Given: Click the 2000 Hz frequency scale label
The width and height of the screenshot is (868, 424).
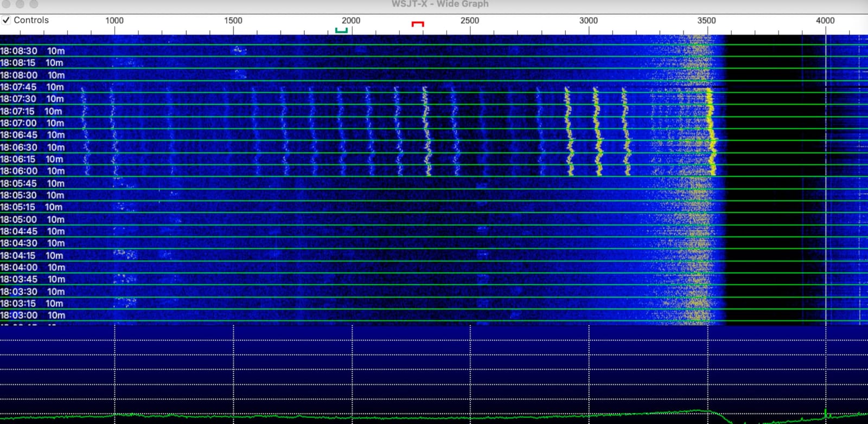Looking at the screenshot, I should click(x=351, y=21).
